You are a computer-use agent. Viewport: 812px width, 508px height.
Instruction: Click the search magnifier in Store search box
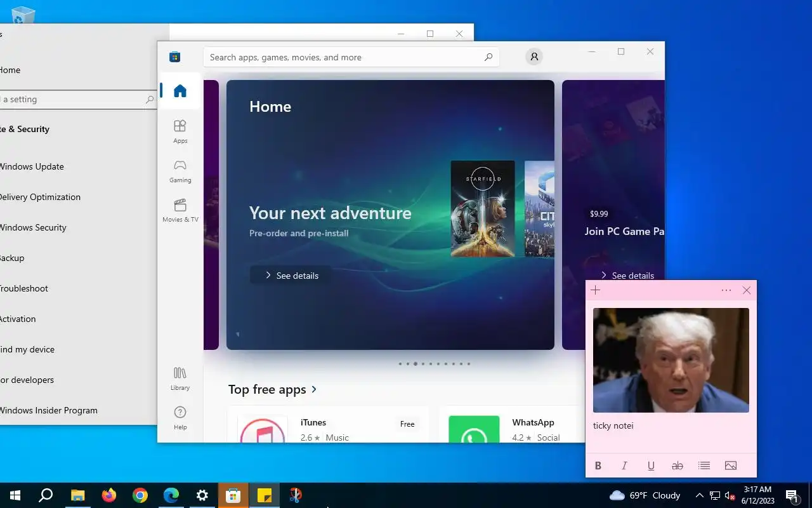point(488,57)
